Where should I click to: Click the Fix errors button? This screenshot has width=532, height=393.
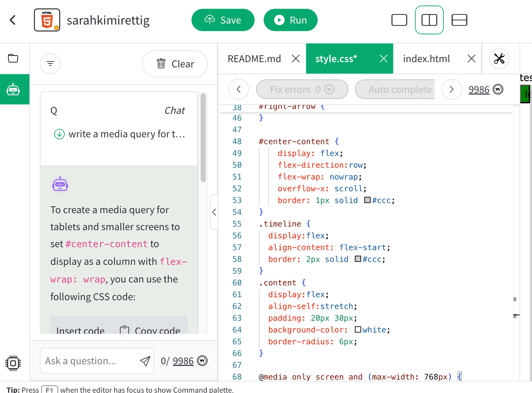pos(302,89)
